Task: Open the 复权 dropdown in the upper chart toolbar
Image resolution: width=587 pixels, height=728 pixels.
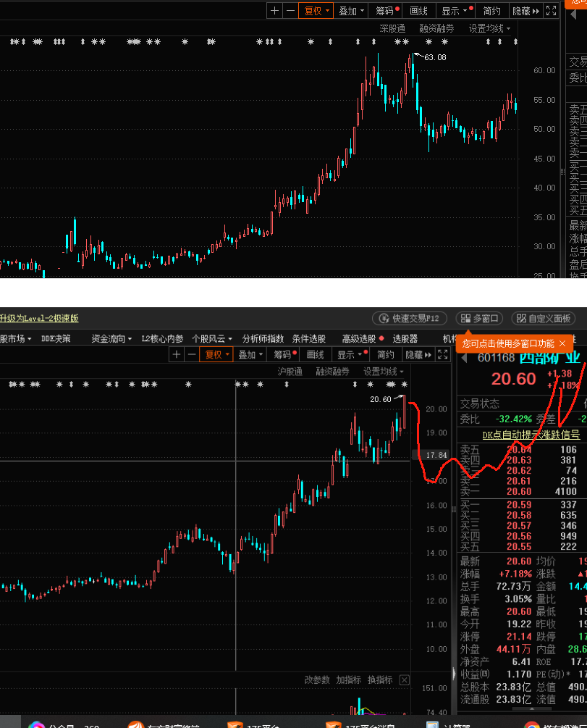Action: [316, 11]
